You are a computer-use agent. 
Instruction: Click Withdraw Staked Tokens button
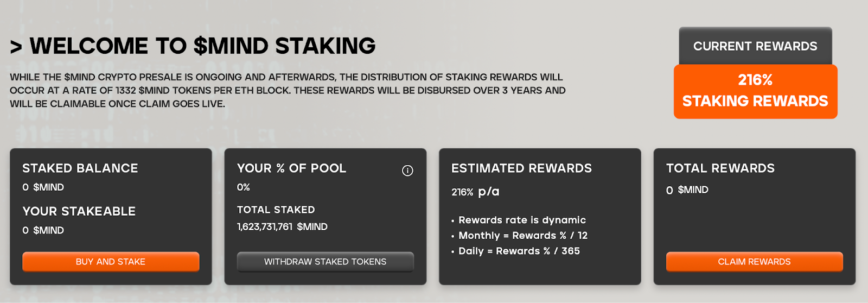point(325,262)
